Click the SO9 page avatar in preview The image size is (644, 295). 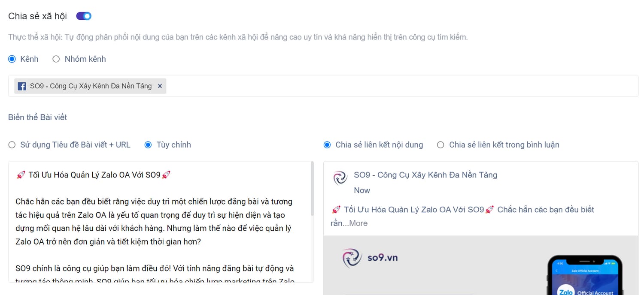[x=340, y=178]
